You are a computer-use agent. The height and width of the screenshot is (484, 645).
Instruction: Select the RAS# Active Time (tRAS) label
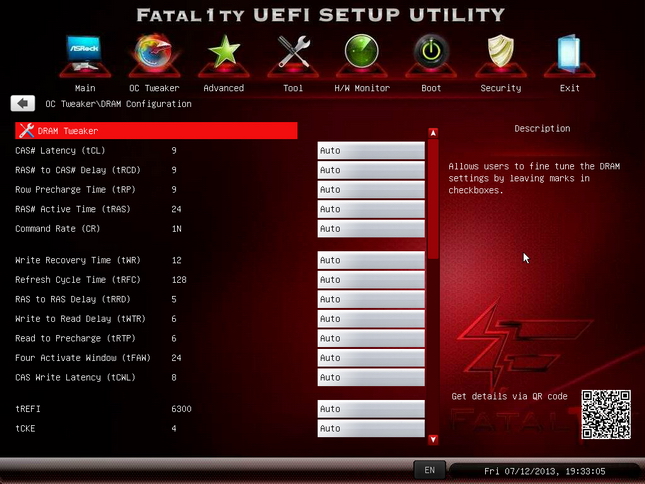pos(73,209)
